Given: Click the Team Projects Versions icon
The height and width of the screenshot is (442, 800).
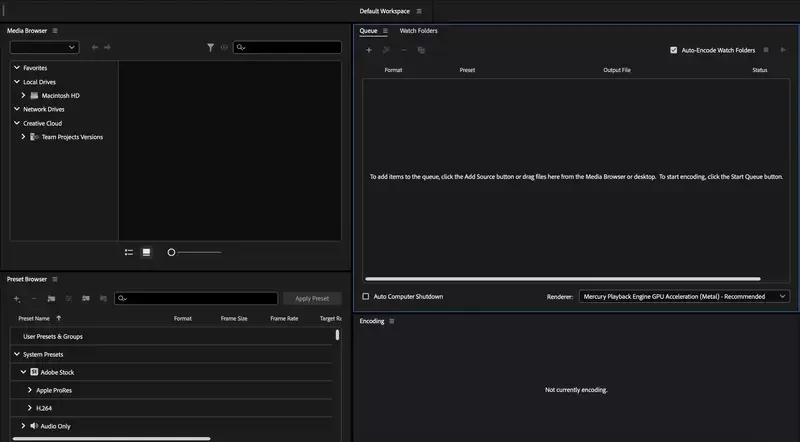Looking at the screenshot, I should [34, 137].
